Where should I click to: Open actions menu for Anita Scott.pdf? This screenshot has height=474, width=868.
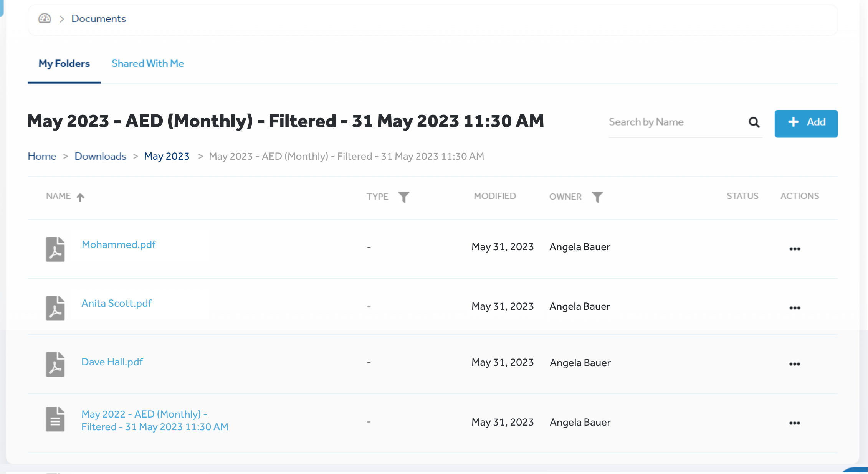pyautogui.click(x=795, y=308)
